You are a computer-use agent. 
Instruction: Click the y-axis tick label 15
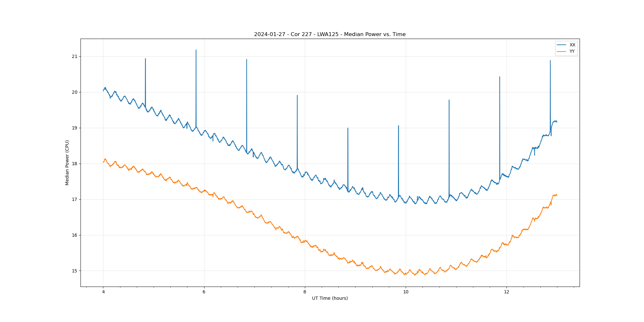point(75,271)
